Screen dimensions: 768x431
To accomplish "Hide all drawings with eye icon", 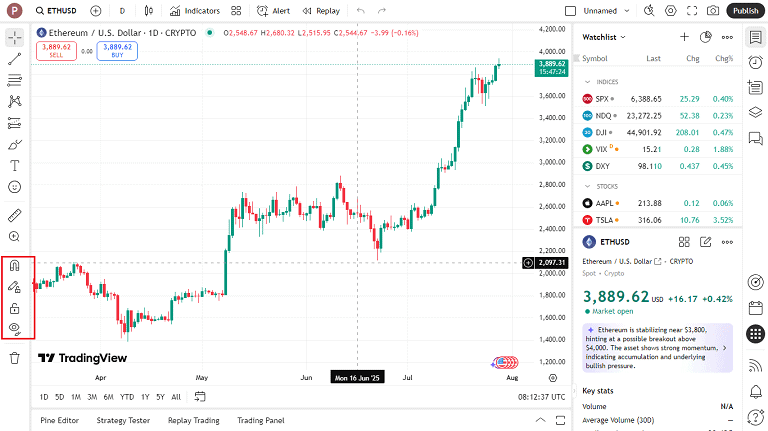I will (14, 328).
